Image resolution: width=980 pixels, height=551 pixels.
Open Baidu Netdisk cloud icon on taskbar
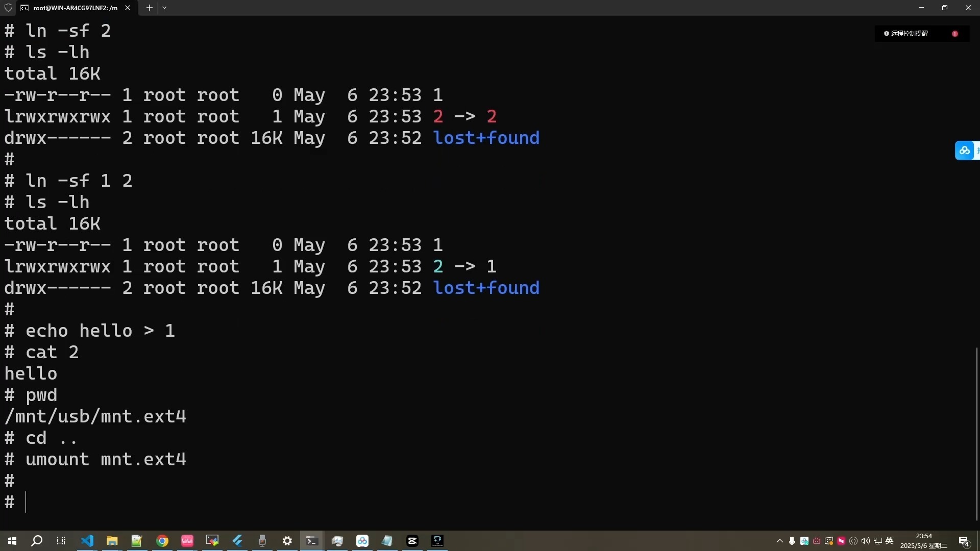tap(362, 541)
